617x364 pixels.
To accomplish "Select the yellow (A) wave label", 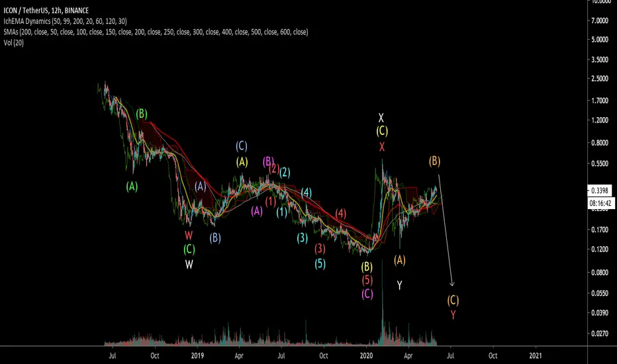I will click(x=242, y=161).
